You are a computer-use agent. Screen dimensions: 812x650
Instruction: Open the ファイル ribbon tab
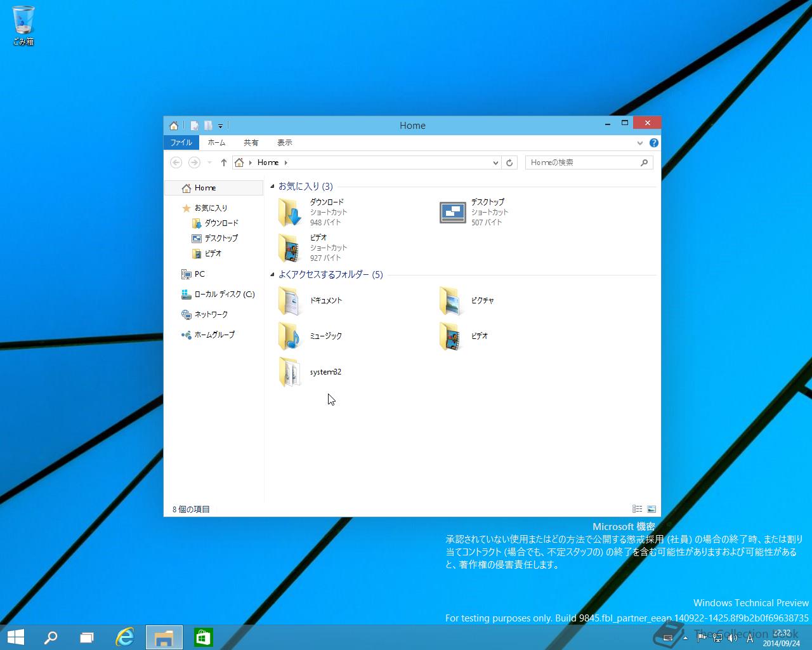click(x=181, y=143)
